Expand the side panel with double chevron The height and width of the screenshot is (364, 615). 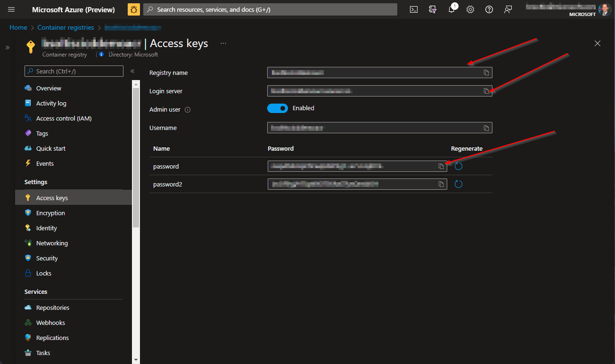coord(7,48)
